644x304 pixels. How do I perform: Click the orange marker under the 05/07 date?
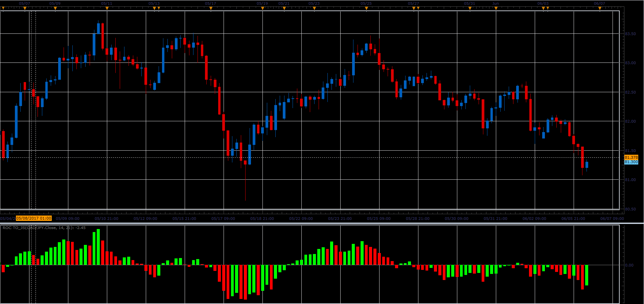coord(25,8)
